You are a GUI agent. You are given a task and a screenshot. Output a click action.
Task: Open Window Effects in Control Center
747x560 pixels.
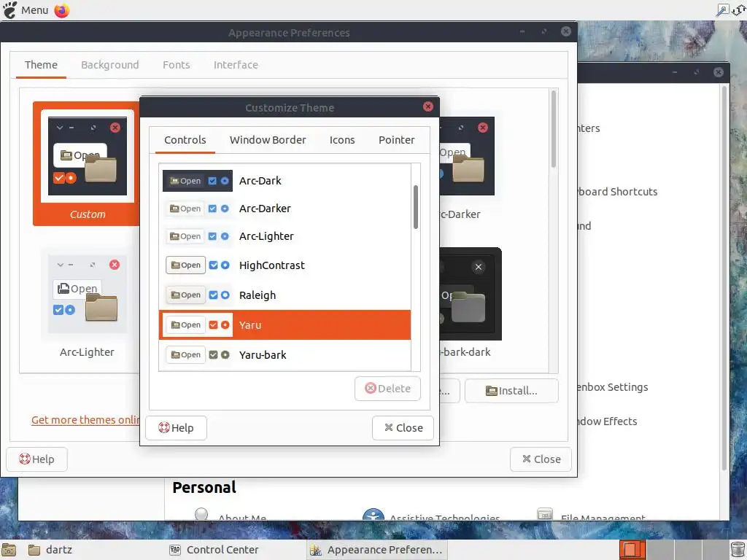(x=606, y=421)
